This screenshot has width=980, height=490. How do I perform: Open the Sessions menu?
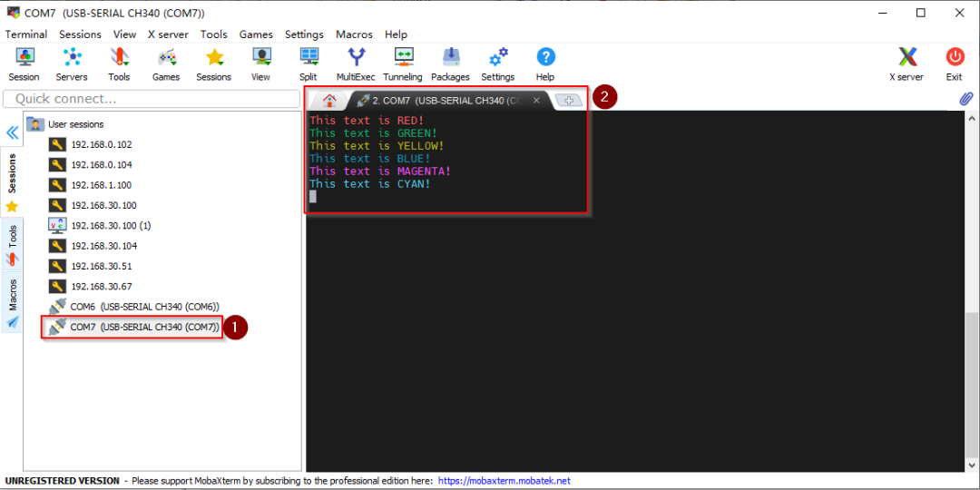coord(80,34)
